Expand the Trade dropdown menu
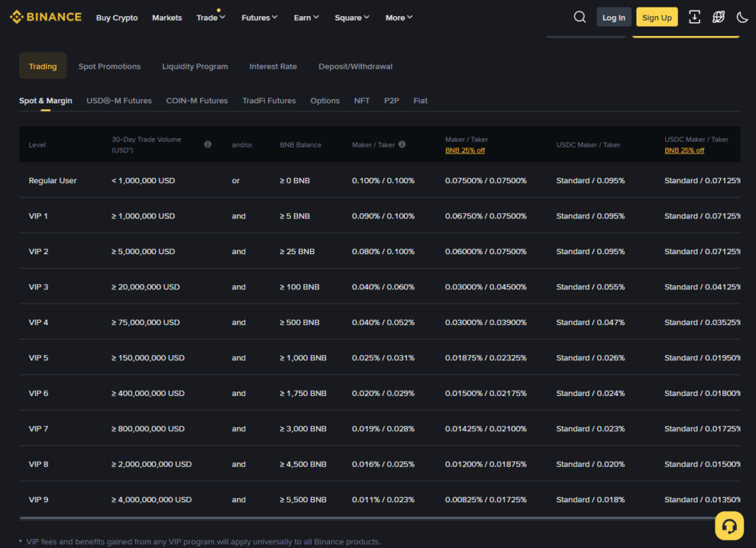Viewport: 756px width, 548px height. pyautogui.click(x=210, y=18)
